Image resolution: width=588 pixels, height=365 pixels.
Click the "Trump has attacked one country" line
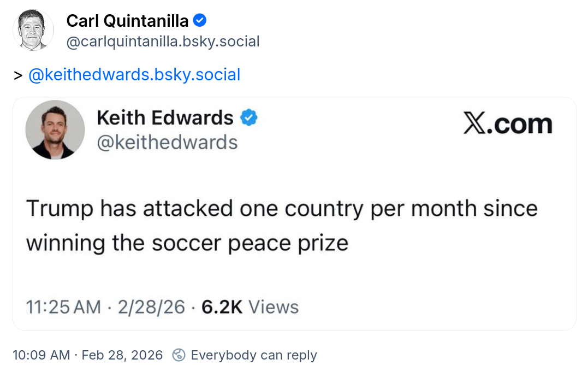point(282,208)
